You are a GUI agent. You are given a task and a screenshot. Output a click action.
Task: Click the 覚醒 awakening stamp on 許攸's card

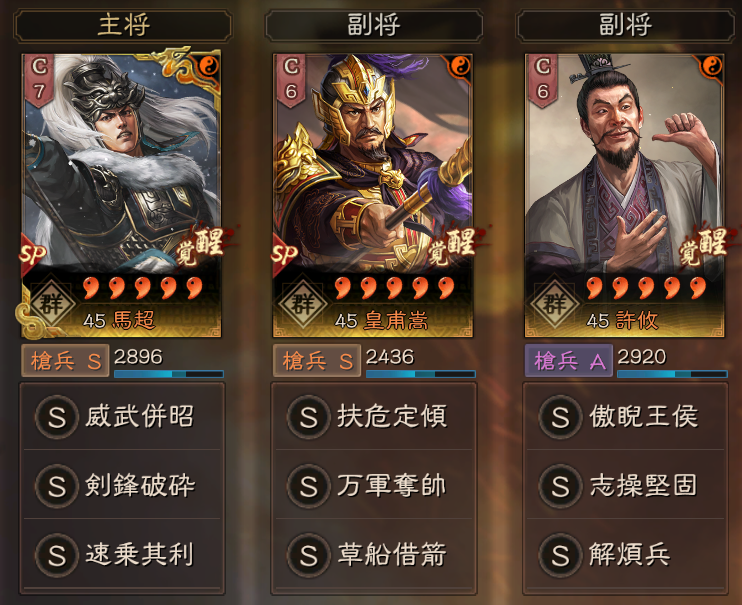[703, 245]
